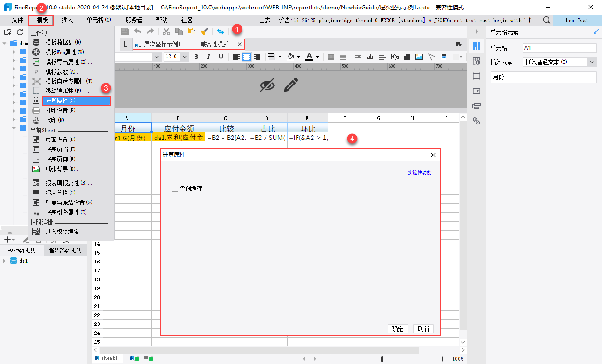602x364 pixels.
Task: Open the font color A picker
Action: pyautogui.click(x=311, y=57)
